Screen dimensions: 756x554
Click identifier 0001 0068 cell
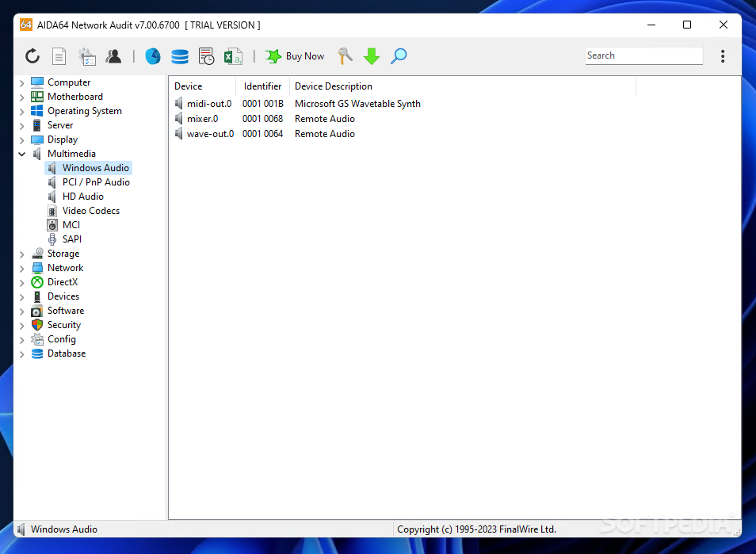(263, 119)
